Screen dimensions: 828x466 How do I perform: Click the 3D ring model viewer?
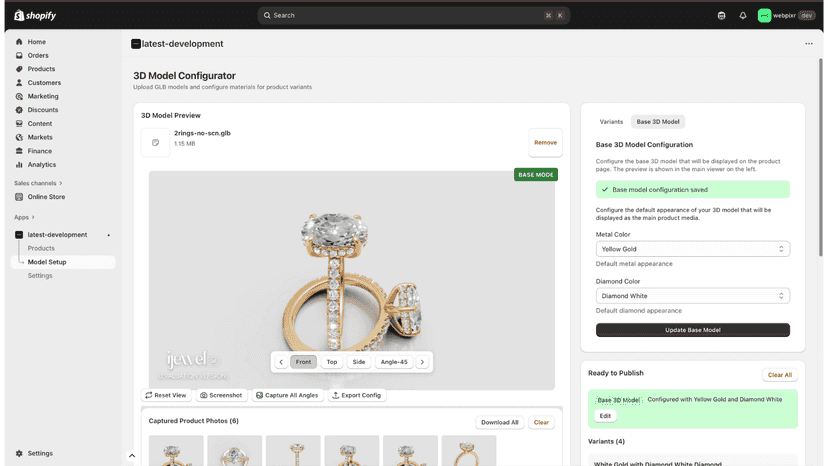click(x=352, y=280)
